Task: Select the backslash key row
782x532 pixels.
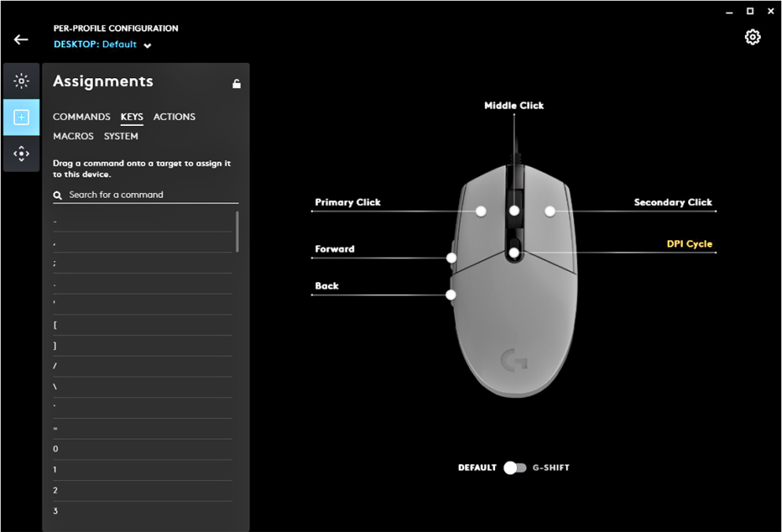Action: 143,388
